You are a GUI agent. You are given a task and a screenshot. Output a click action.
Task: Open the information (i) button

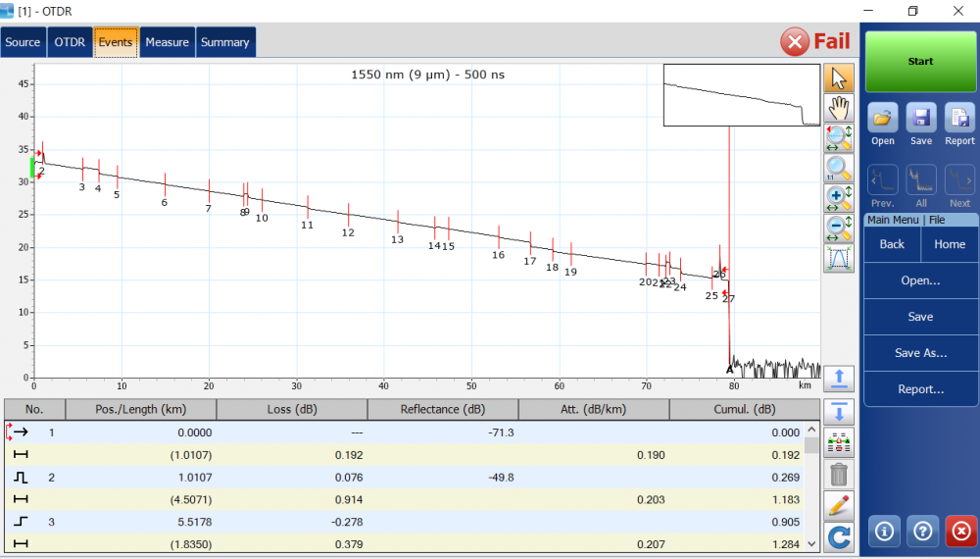click(x=884, y=531)
